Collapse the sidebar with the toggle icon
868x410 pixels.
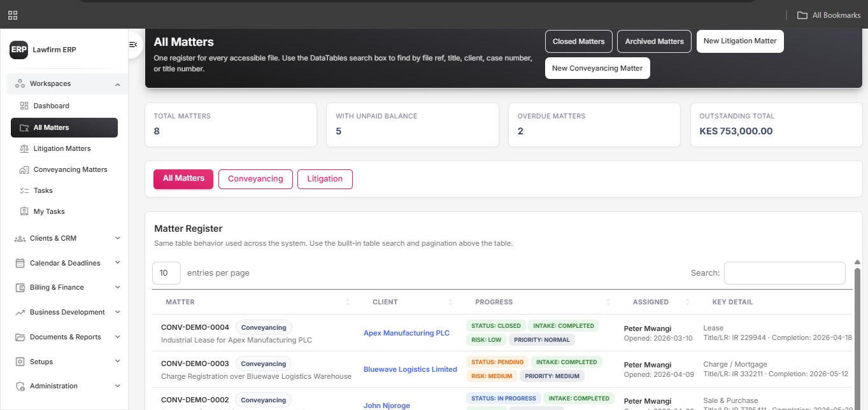coord(133,45)
